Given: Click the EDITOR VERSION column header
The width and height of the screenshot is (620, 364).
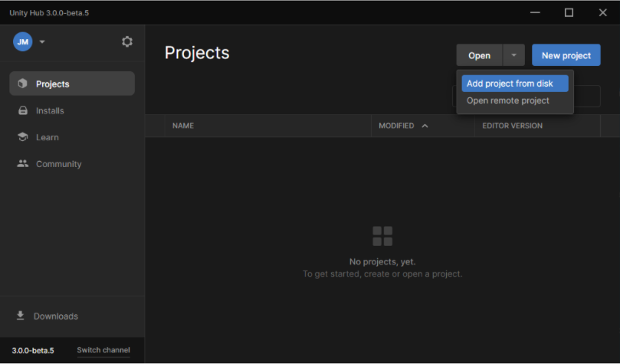Looking at the screenshot, I should point(512,126).
